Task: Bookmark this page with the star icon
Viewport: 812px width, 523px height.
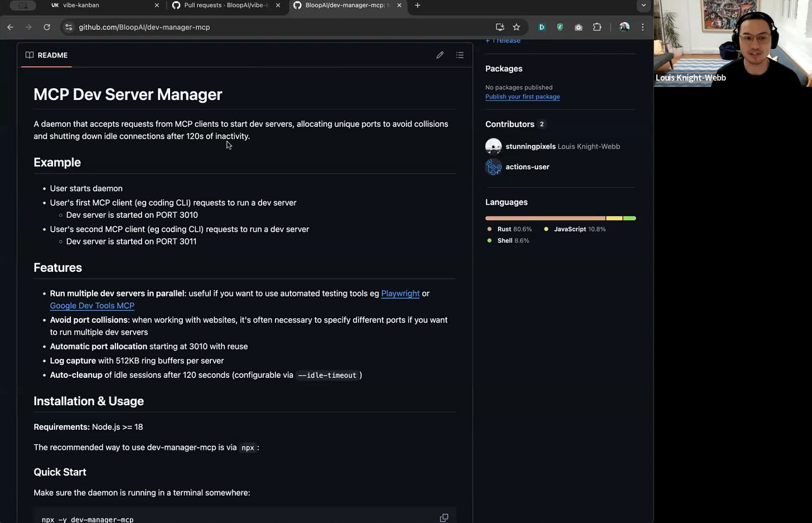Action: tap(516, 27)
